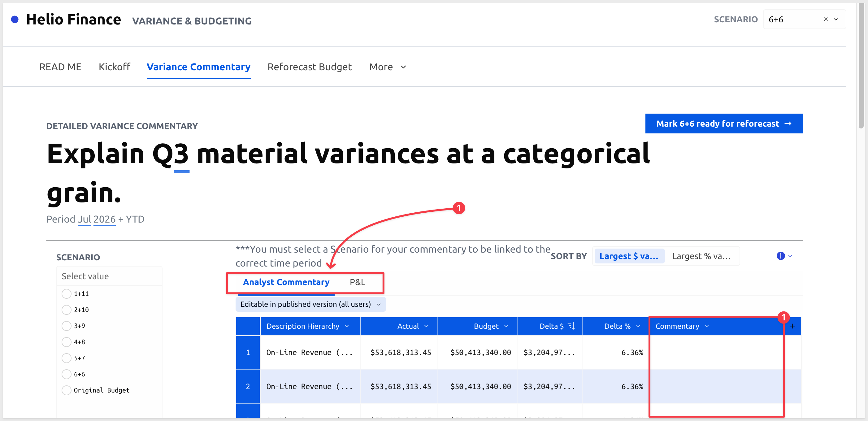Viewport: 868px width, 421px height.
Task: Open Budget column dropdown menu
Action: click(506, 326)
